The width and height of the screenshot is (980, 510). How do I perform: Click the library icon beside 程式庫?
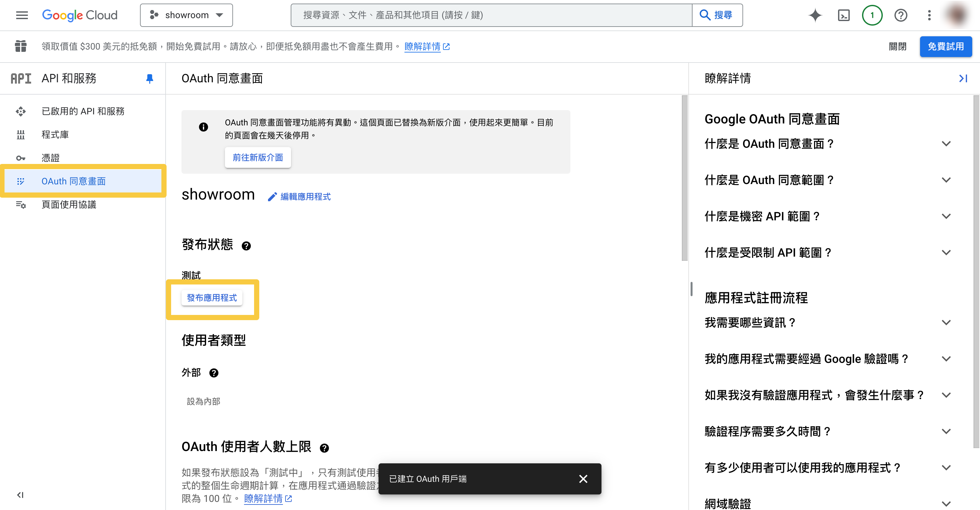click(x=20, y=135)
